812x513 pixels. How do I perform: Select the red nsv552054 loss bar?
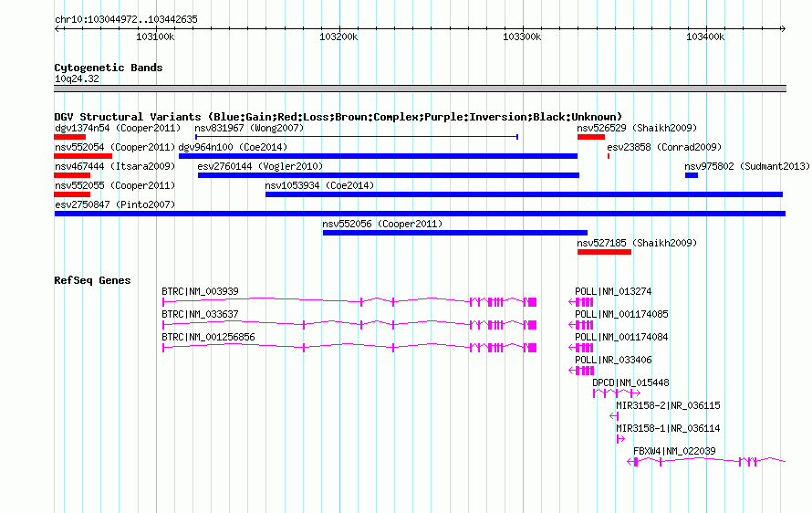[x=83, y=156]
